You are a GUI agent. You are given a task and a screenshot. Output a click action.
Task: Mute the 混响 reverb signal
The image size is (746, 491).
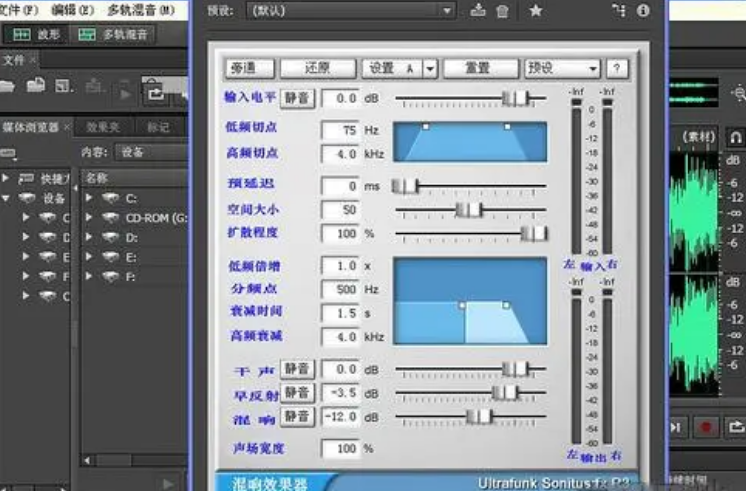click(x=297, y=417)
